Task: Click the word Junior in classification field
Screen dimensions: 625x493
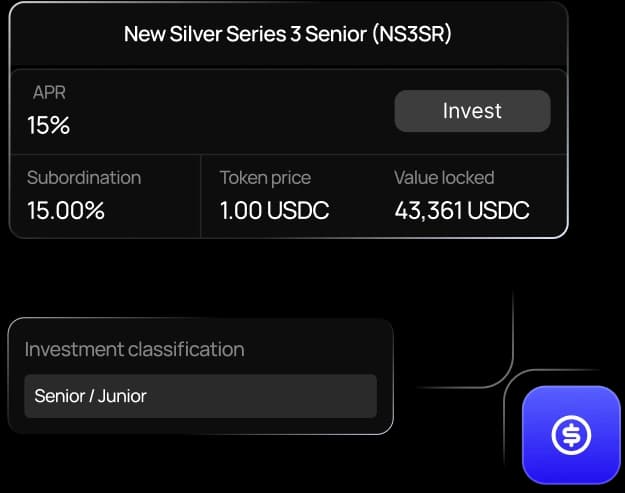Action: click(x=122, y=396)
